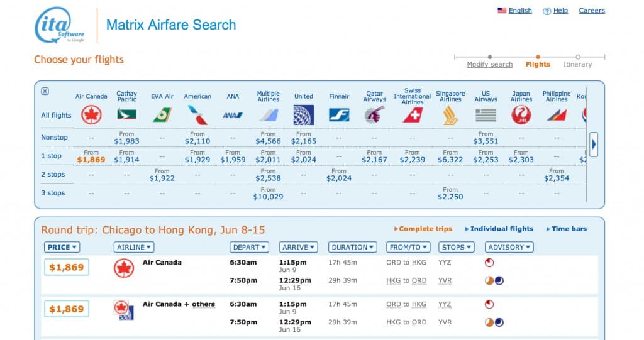Viewport: 644px width, 340px height.
Task: Select the Flights step
Action: [x=538, y=65]
